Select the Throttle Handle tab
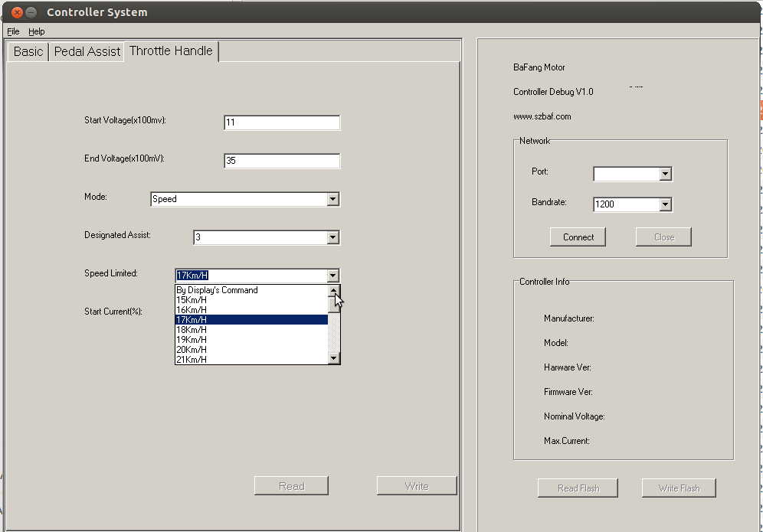Image resolution: width=763 pixels, height=532 pixels. [x=172, y=51]
